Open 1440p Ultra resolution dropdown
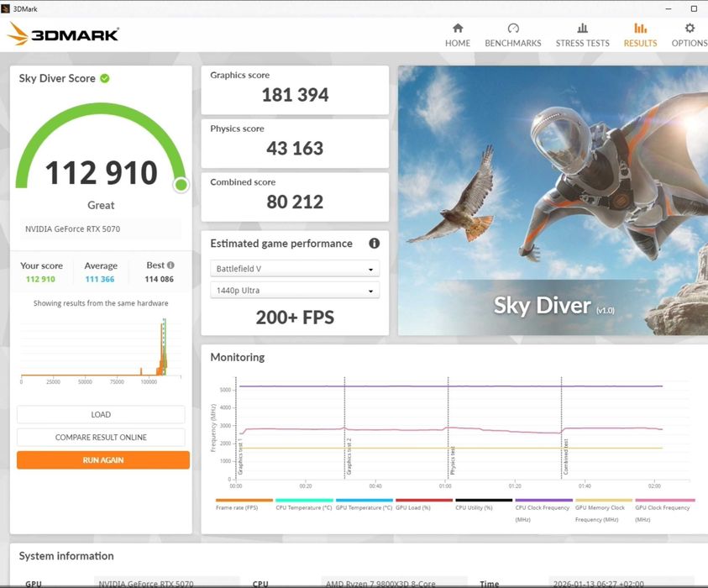This screenshot has width=708, height=588. tap(295, 290)
